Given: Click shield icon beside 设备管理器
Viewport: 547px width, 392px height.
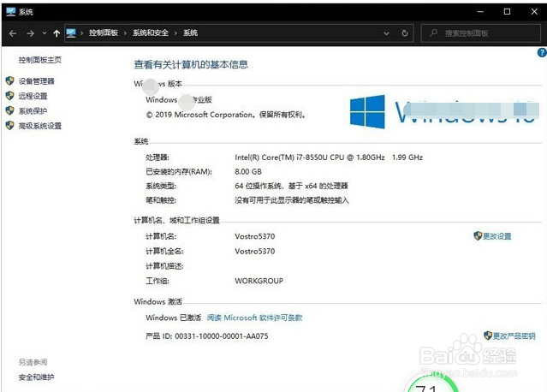Looking at the screenshot, I should pyautogui.click(x=9, y=81).
